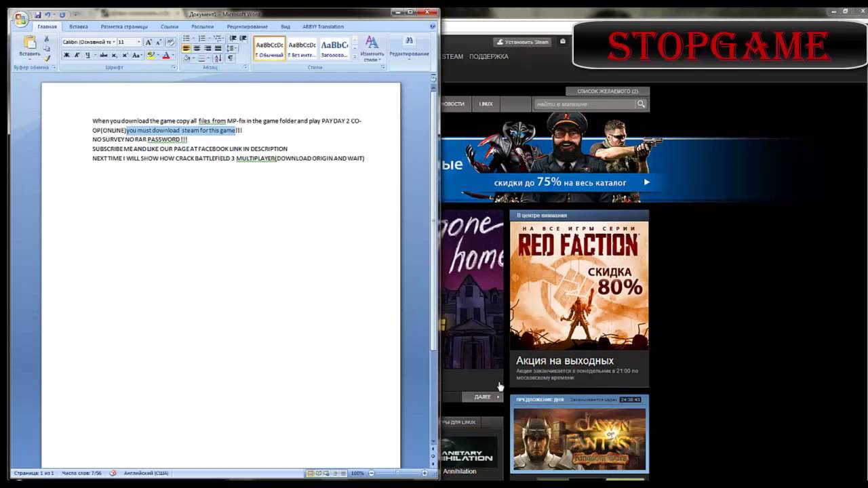Open the Change Case (Aa) dropdown
The width and height of the screenshot is (868, 488).
coord(137,55)
